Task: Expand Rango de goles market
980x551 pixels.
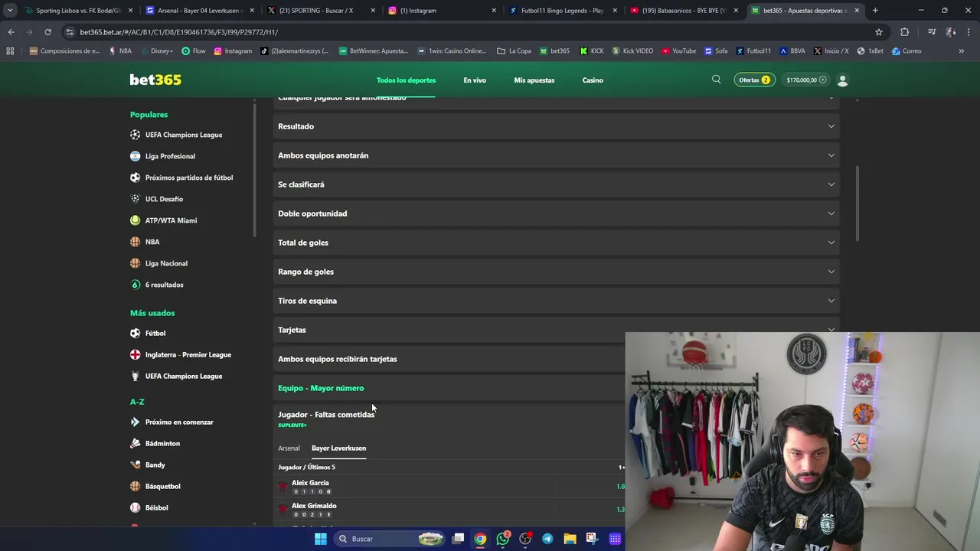Action: 557,272
